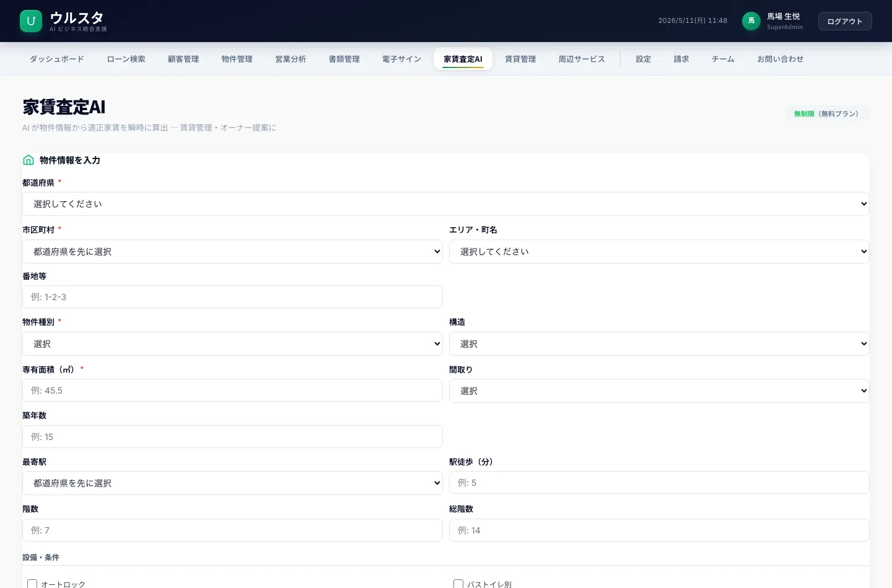Click the 駅徒歩（分） input field
This screenshot has width=892, height=588.
click(x=659, y=483)
